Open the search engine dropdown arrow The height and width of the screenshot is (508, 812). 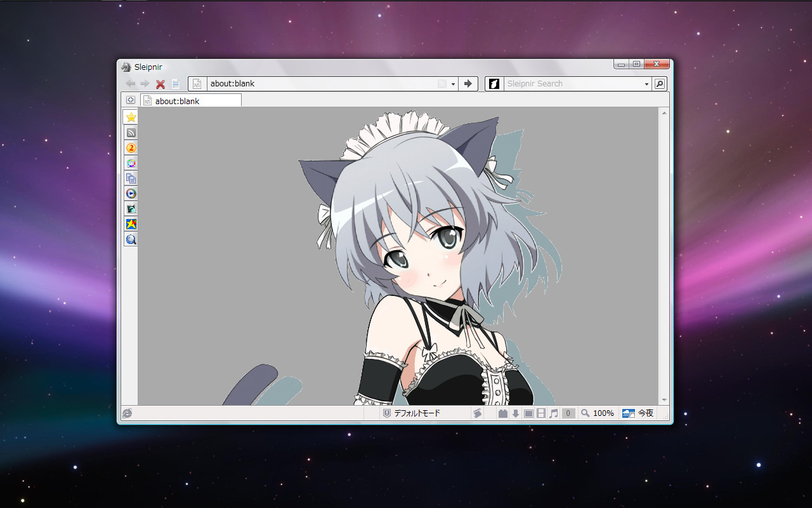[x=646, y=84]
